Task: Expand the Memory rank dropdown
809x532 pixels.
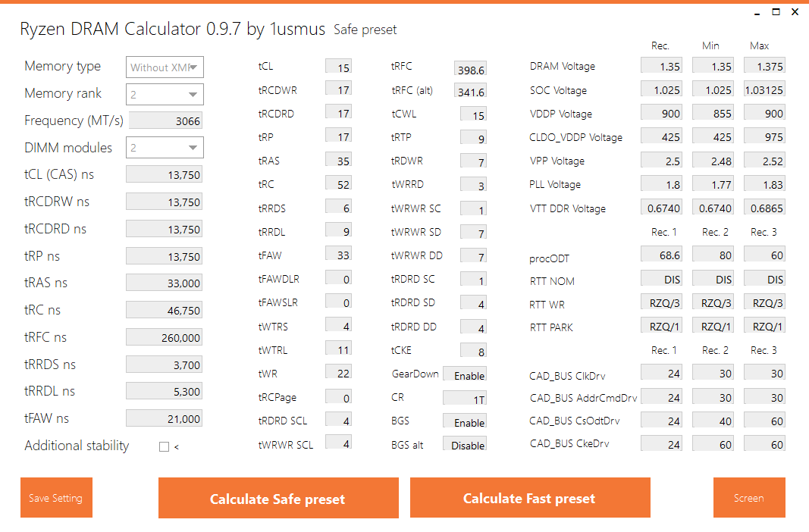Action: click(165, 94)
